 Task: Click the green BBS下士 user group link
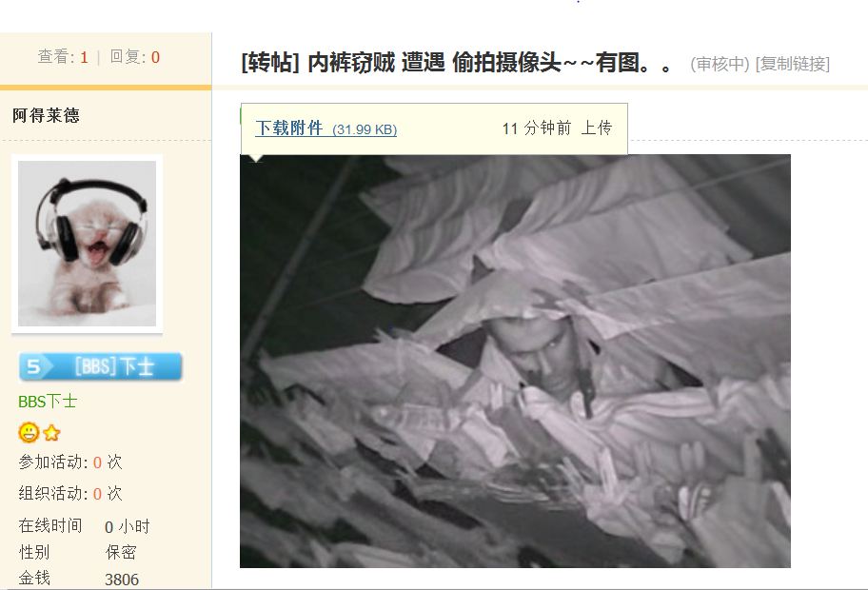pos(47,402)
